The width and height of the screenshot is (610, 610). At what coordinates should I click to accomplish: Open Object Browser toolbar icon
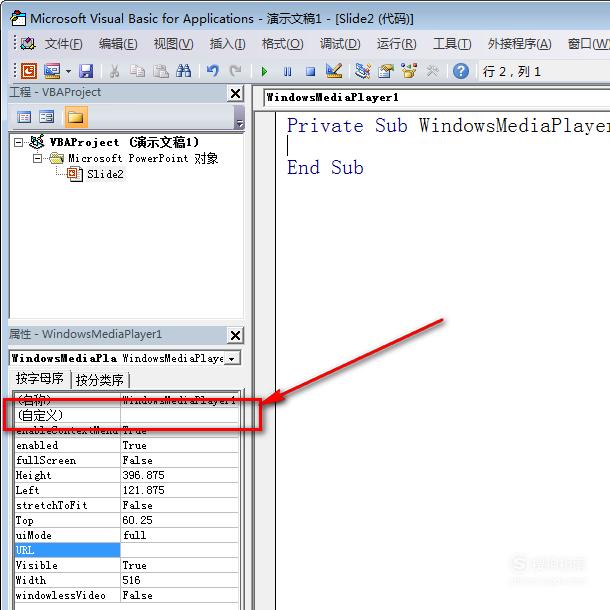pos(409,71)
